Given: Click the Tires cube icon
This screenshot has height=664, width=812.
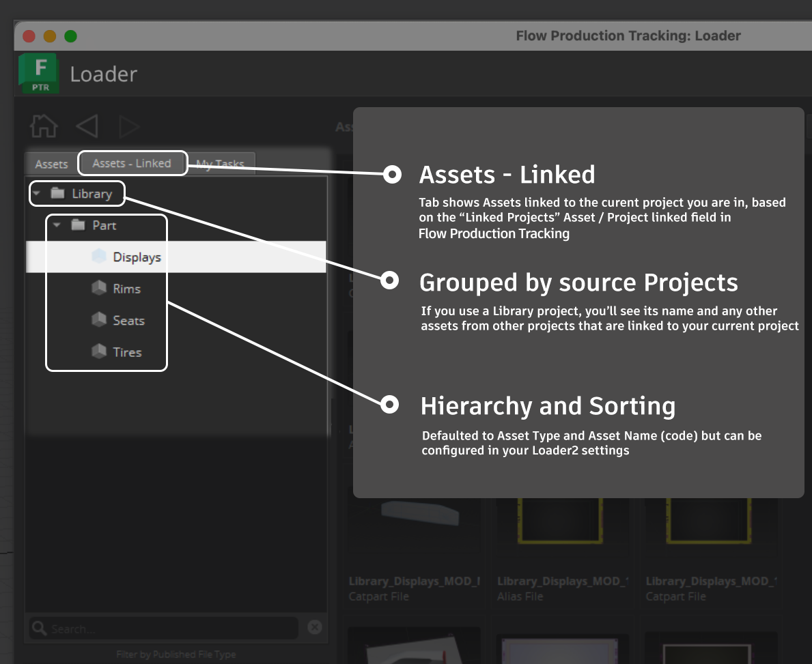Looking at the screenshot, I should point(99,351).
